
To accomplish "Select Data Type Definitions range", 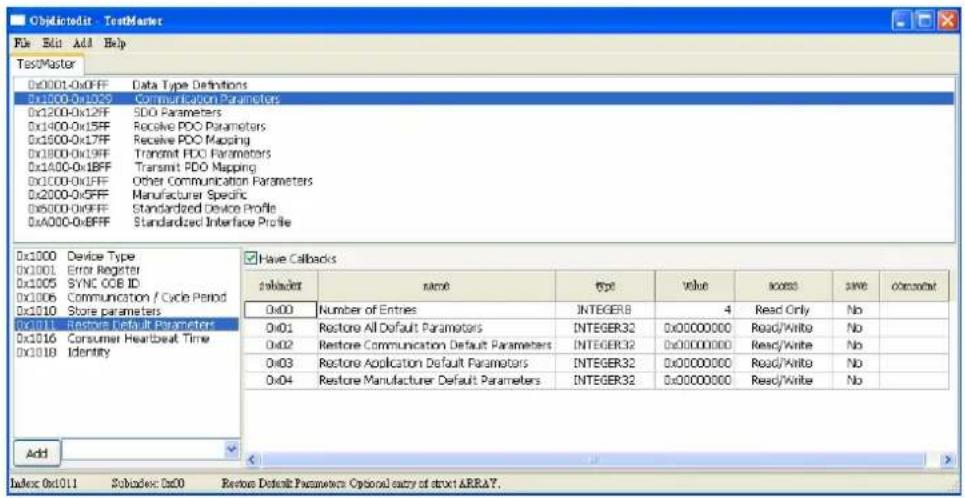I will click(483, 84).
